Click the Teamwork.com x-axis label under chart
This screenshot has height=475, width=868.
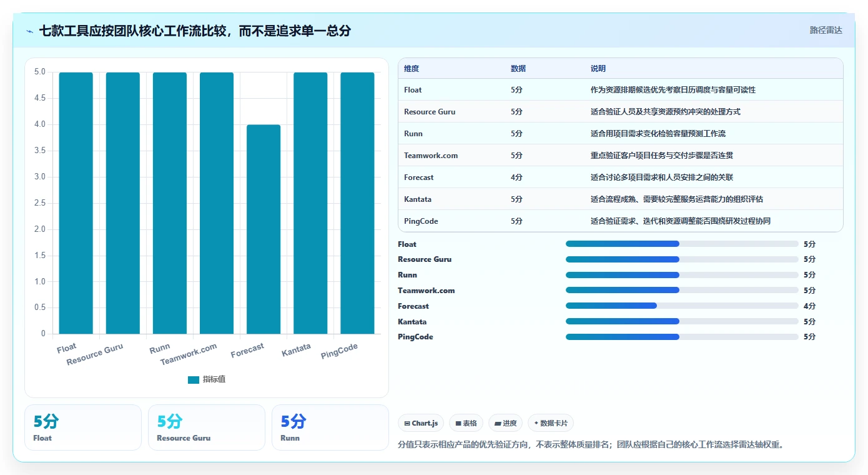pos(189,354)
